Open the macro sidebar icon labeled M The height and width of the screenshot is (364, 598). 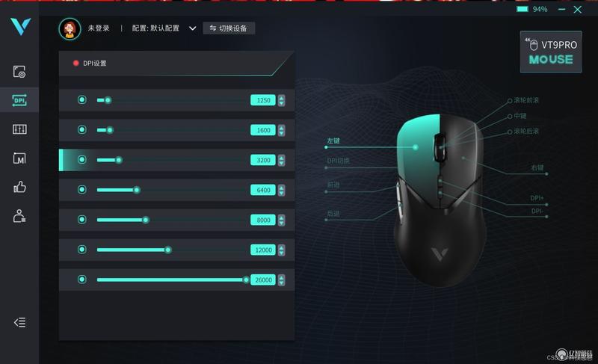pyautogui.click(x=19, y=158)
